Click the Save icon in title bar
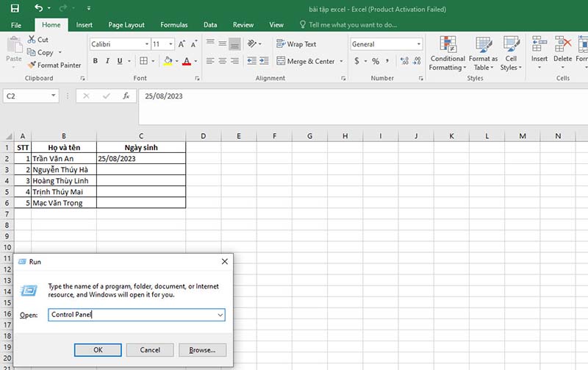 coord(15,8)
